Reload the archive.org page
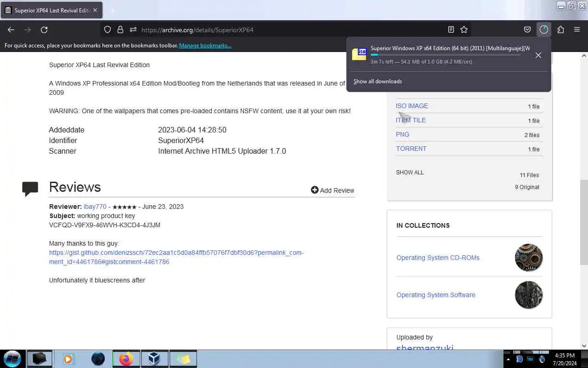Screen dimensions: 588x368 [44, 29]
